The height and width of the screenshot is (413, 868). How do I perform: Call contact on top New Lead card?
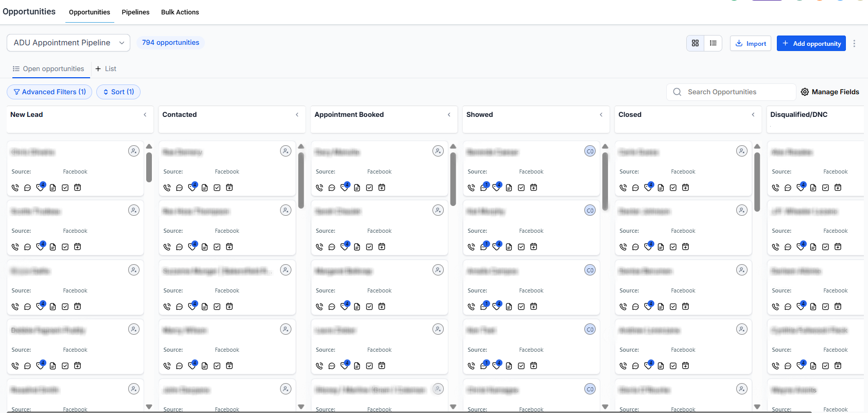15,188
